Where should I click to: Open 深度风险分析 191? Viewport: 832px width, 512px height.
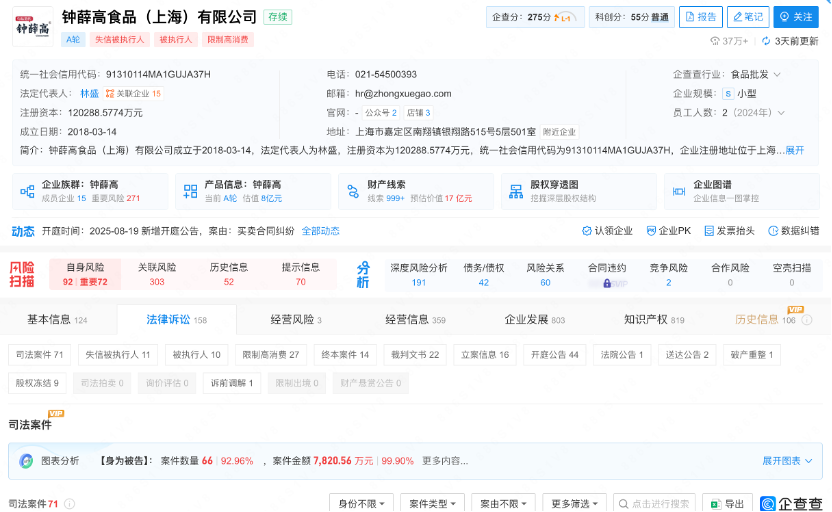tap(419, 275)
